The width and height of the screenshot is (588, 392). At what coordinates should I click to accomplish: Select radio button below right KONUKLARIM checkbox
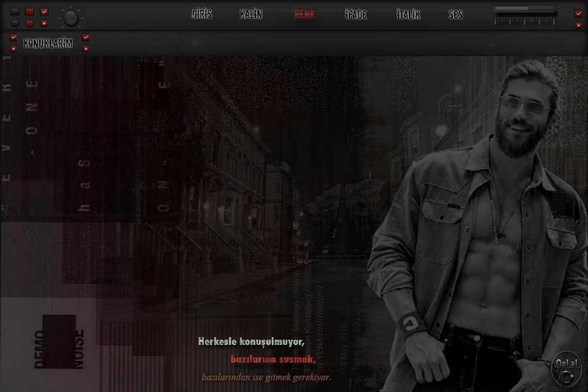coord(86,48)
